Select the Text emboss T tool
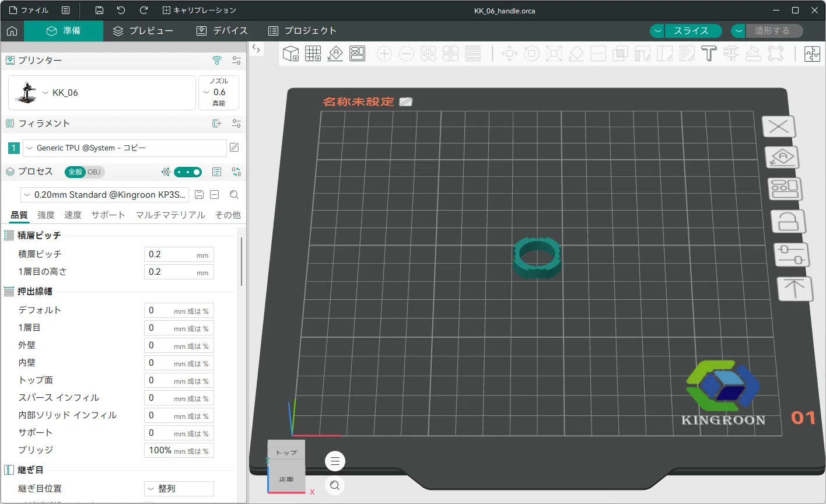The height and width of the screenshot is (504, 826). pyautogui.click(x=709, y=54)
